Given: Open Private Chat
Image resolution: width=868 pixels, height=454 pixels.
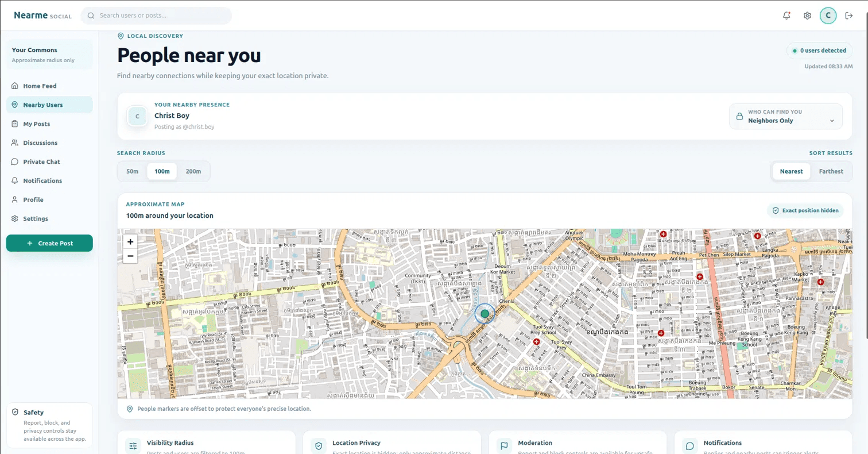Looking at the screenshot, I should (x=49, y=161).
